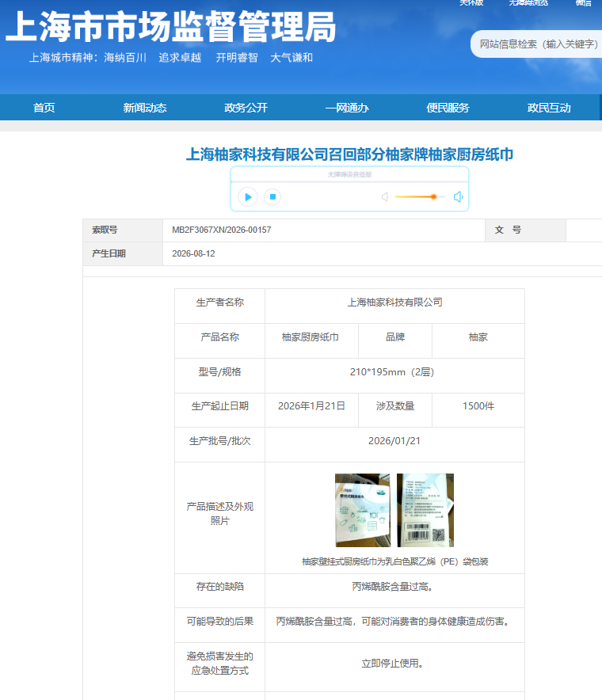Viewport: 602px width, 700px height.
Task: Open the 一网通办 navigation menu item
Action: click(x=347, y=108)
